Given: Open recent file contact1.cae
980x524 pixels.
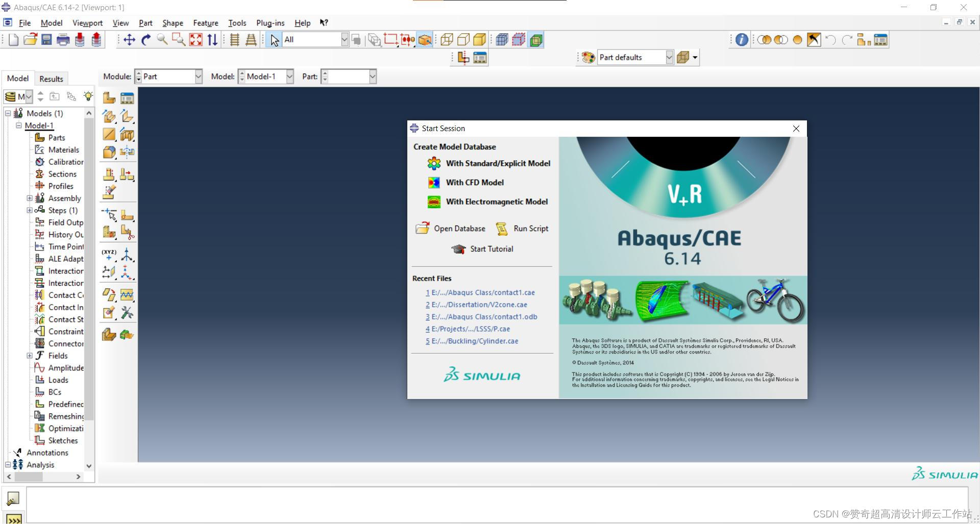Looking at the screenshot, I should coord(480,292).
